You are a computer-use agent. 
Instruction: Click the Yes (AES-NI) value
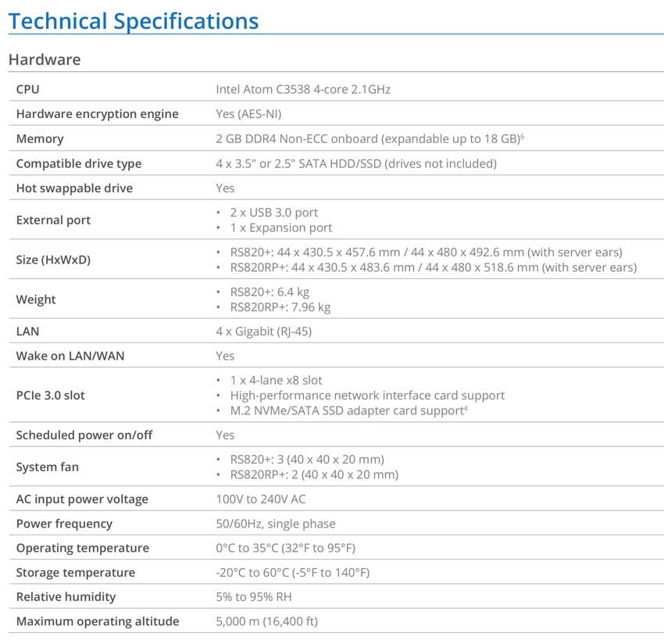248,114
